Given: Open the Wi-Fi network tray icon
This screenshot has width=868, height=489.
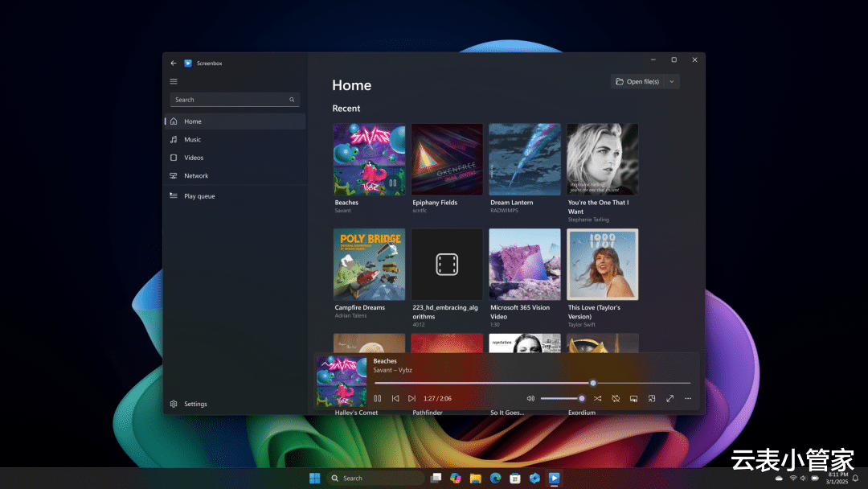Looking at the screenshot, I should [792, 478].
